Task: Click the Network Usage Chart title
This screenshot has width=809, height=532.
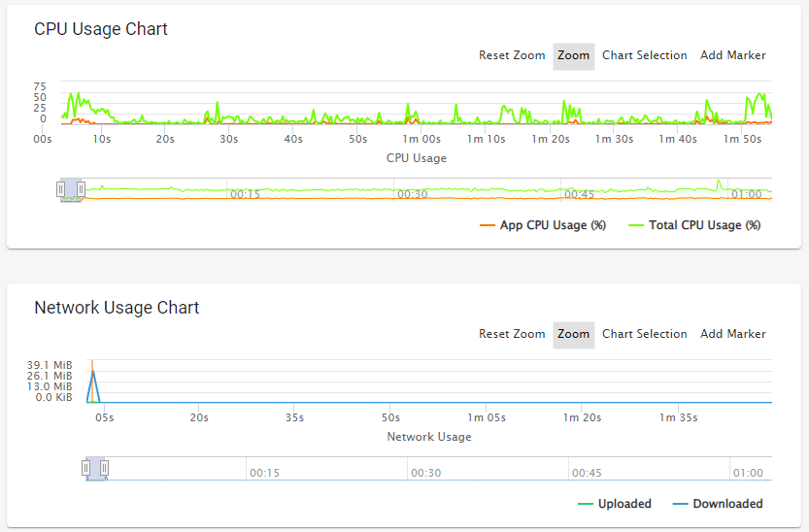Action: [117, 307]
